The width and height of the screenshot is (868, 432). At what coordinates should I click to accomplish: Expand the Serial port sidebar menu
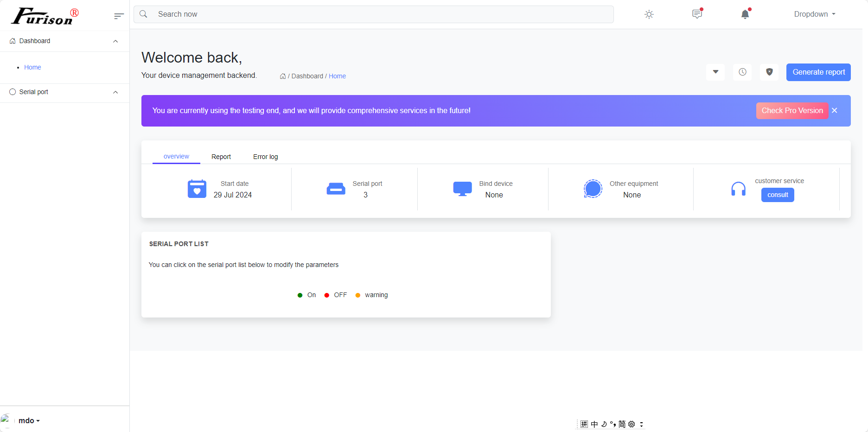click(x=64, y=92)
